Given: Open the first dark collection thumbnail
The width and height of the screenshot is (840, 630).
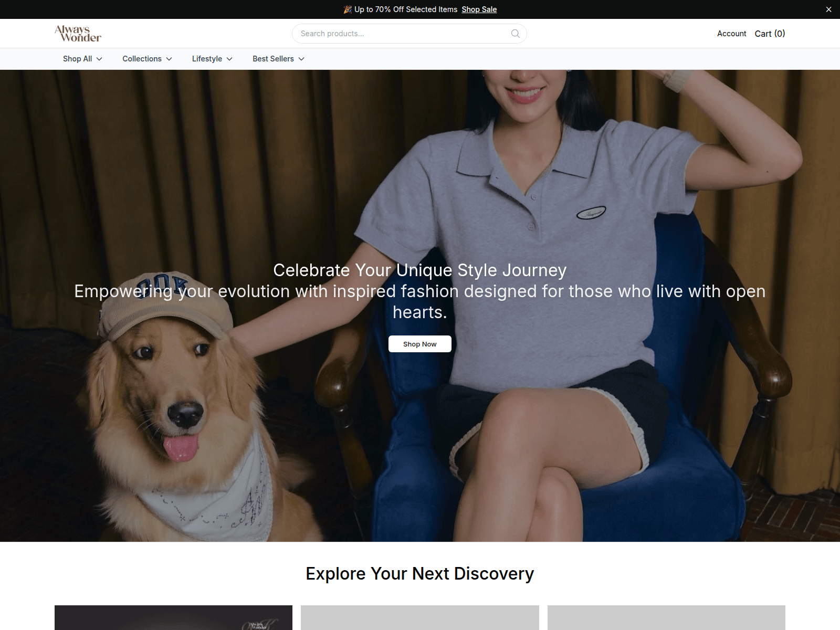Looking at the screenshot, I should (x=173, y=617).
